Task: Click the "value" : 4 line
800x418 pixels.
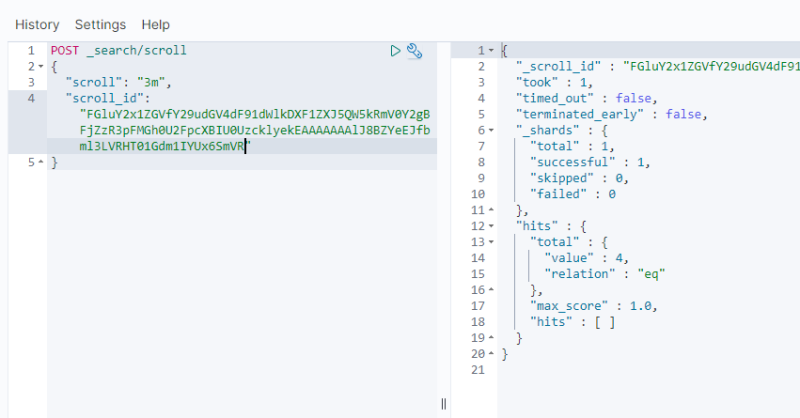Action: [587, 258]
